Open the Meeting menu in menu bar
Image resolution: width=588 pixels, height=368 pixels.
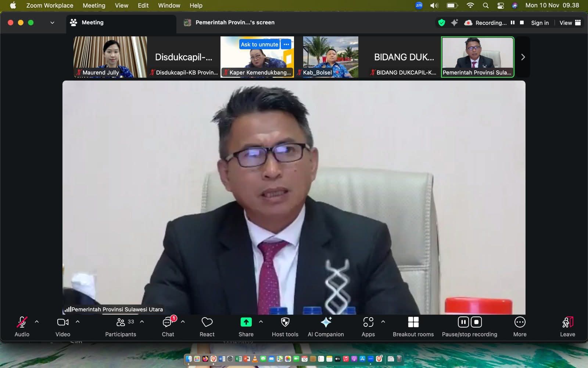tap(94, 6)
